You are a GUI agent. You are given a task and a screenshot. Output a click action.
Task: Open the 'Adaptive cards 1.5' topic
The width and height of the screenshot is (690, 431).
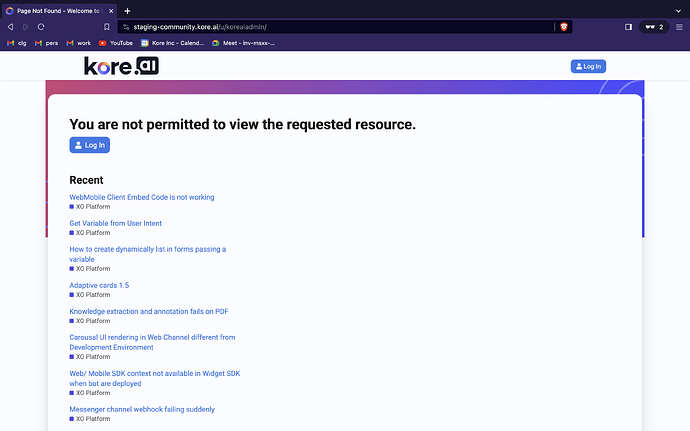[99, 285]
